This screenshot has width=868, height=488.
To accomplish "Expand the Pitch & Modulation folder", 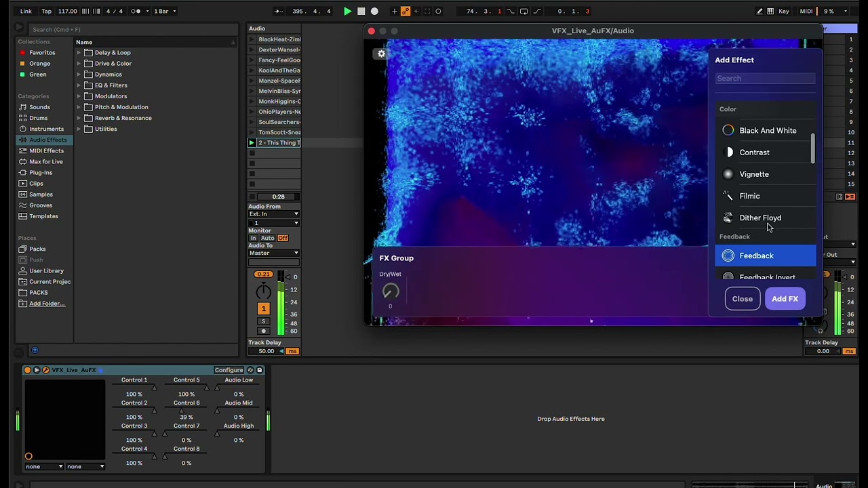I will [79, 106].
